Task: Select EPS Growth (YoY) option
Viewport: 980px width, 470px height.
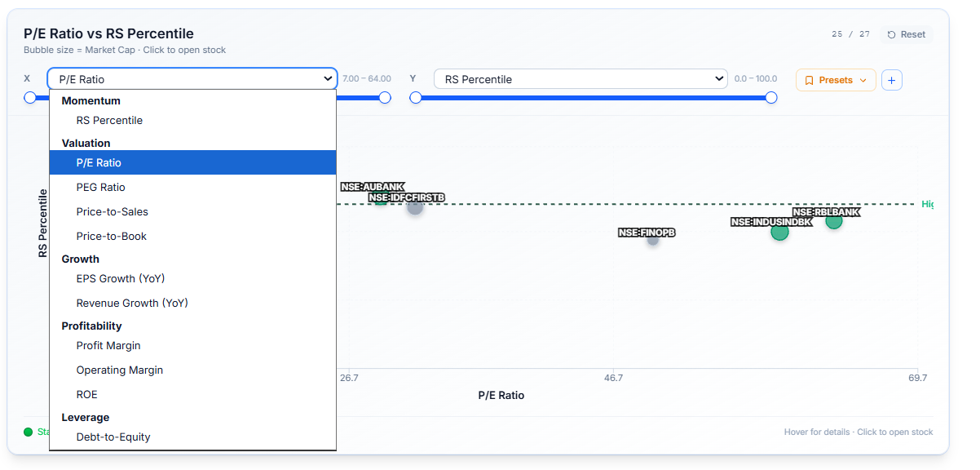Action: (x=192, y=278)
